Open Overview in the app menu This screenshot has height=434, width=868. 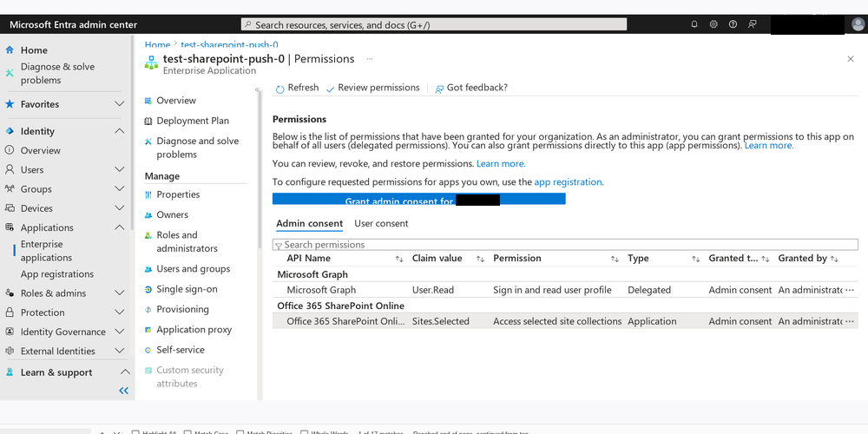[x=176, y=100]
